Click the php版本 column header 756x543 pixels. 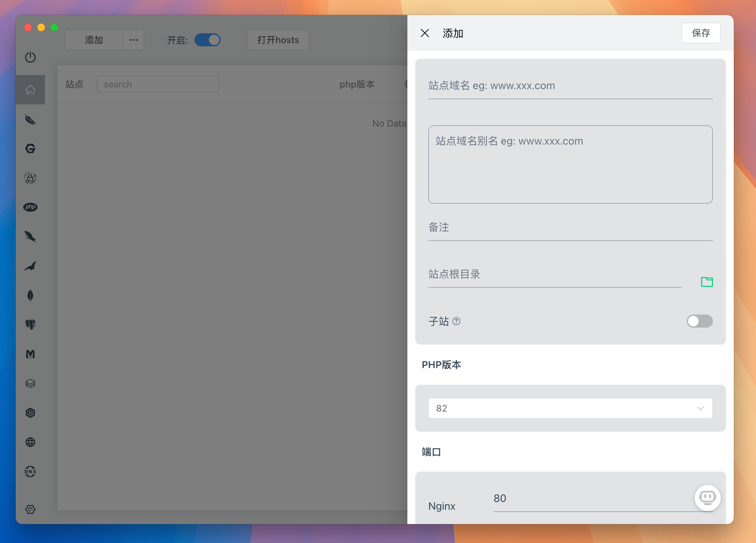(357, 84)
